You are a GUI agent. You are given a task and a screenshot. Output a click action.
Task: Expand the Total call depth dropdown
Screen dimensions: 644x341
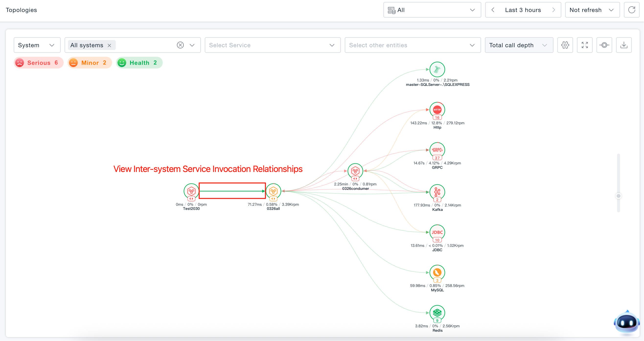(519, 45)
